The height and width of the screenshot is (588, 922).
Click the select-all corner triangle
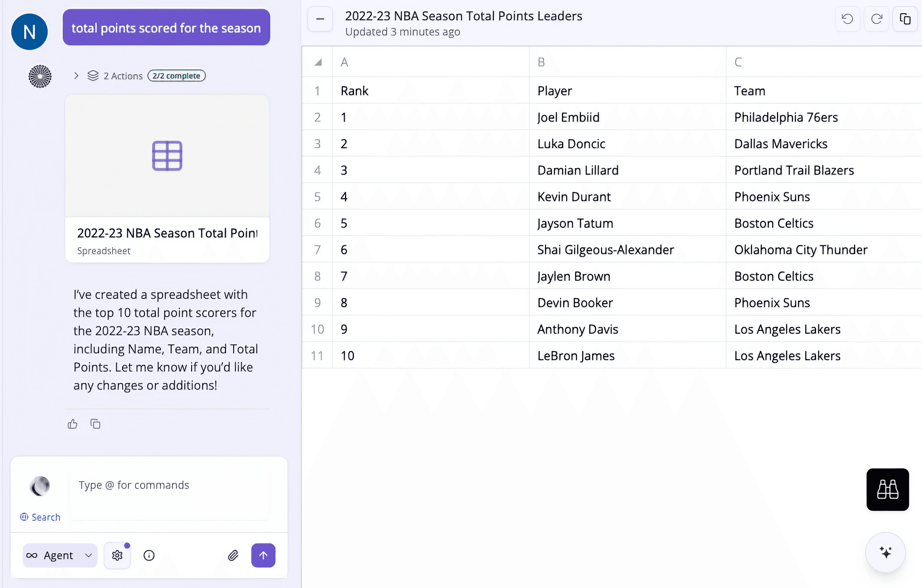point(318,62)
